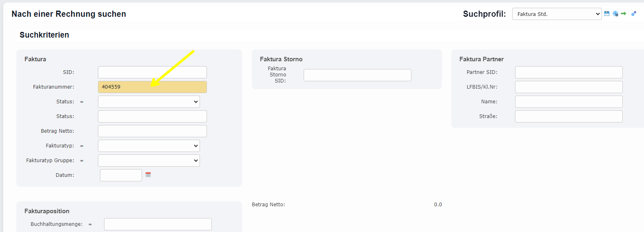Focus the Status text input field
This screenshot has height=232, width=644.
point(152,116)
